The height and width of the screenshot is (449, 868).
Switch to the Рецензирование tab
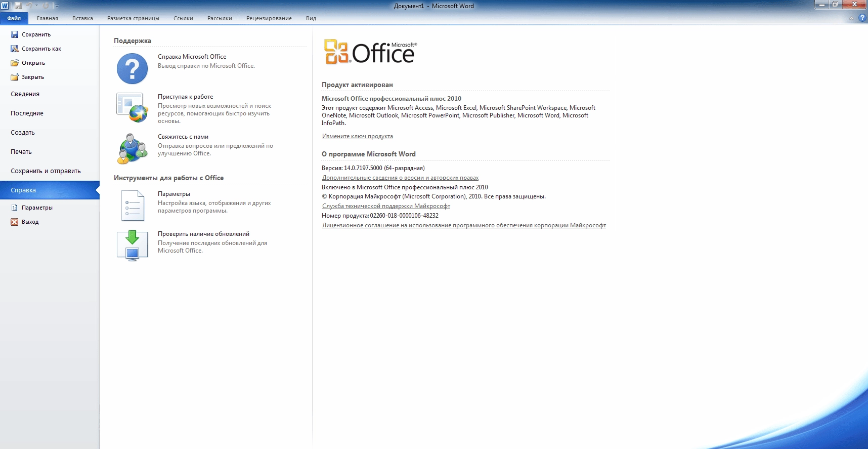tap(269, 18)
